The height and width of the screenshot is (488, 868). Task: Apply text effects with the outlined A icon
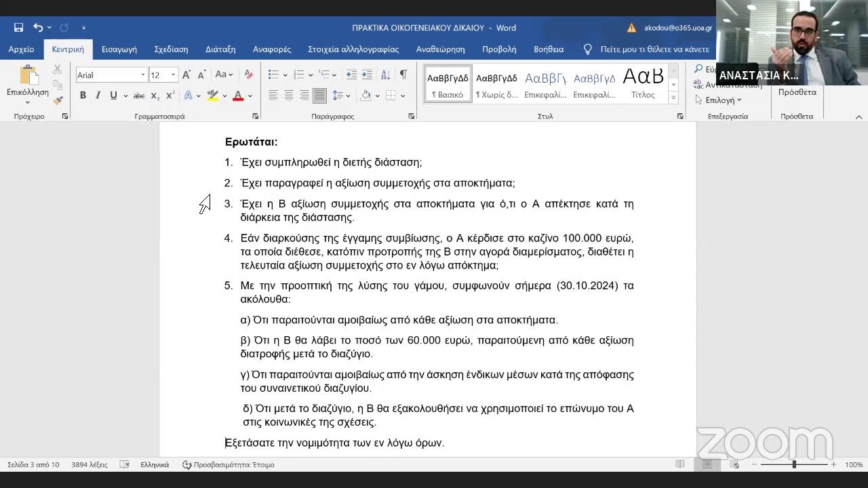pyautogui.click(x=189, y=96)
